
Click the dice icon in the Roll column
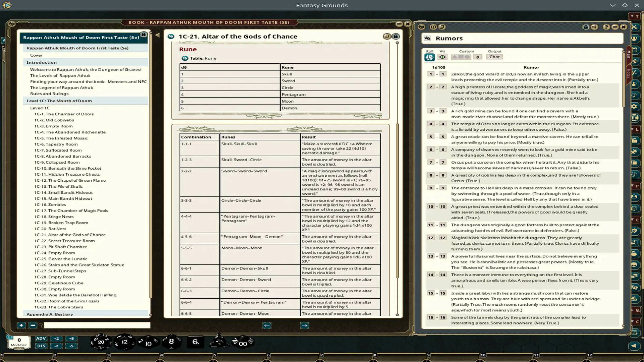(429, 57)
